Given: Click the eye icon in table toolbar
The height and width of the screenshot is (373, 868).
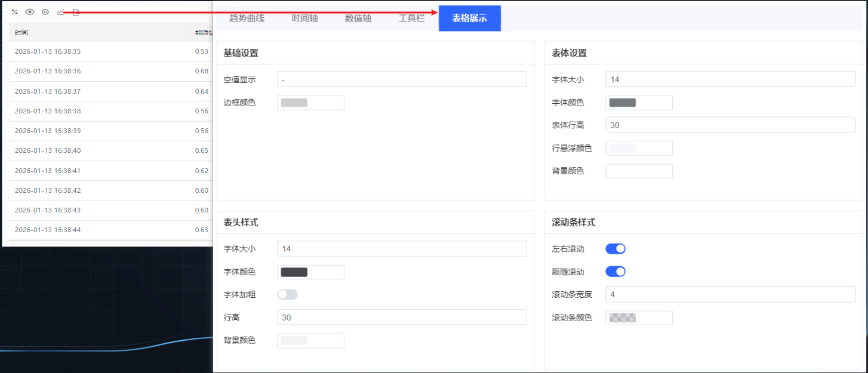Looking at the screenshot, I should (30, 12).
